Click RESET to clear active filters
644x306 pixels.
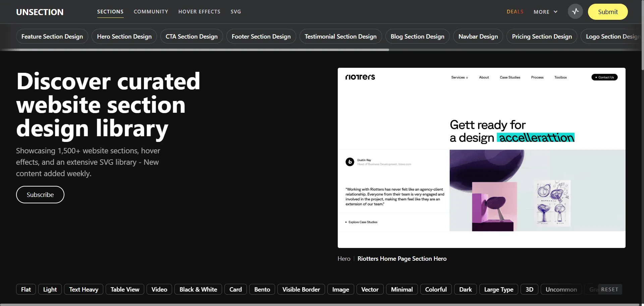pos(610,289)
